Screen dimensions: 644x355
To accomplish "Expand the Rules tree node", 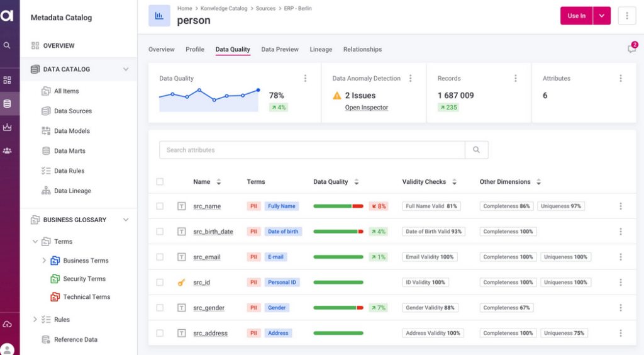I will (35, 319).
